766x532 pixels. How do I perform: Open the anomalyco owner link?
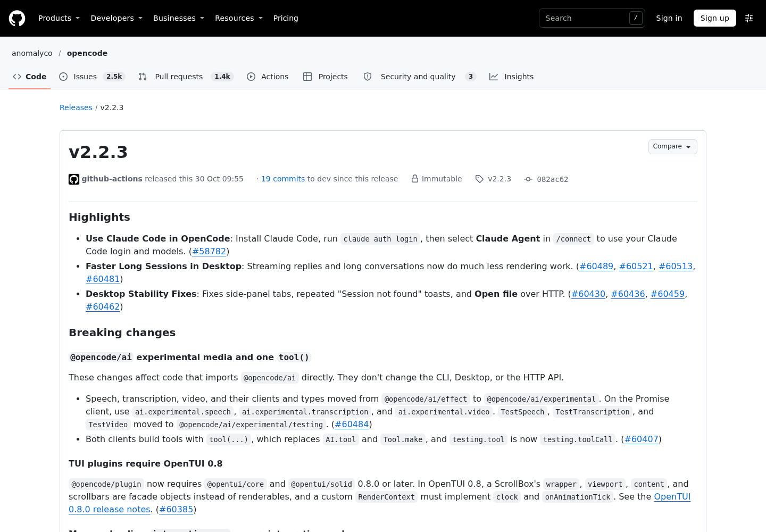[32, 53]
